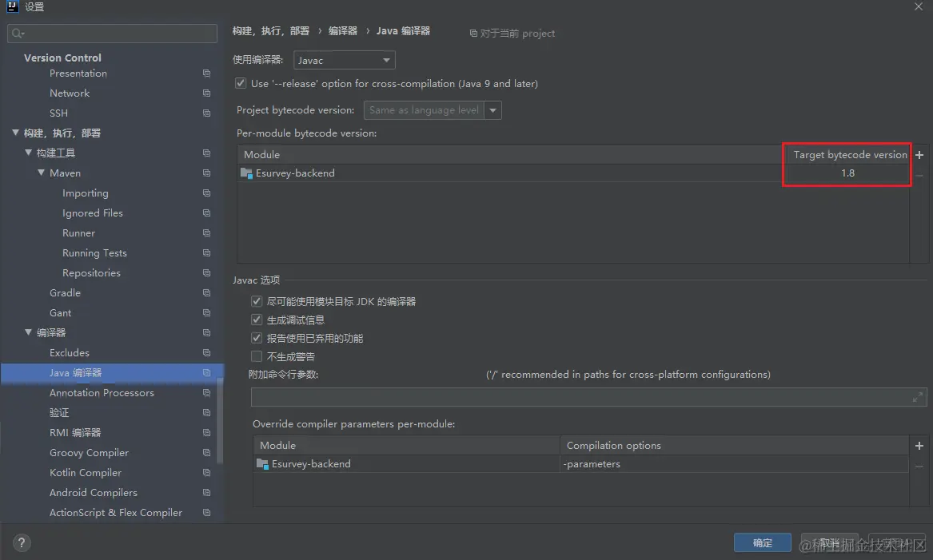Viewport: 933px width, 560px height.
Task: Click project-level icon beside Kotlin Compiler
Action: (x=206, y=473)
